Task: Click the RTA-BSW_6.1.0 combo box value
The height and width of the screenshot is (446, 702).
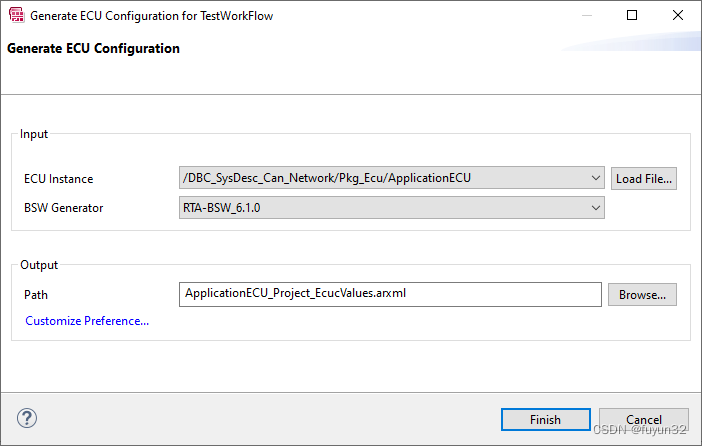Action: [222, 208]
